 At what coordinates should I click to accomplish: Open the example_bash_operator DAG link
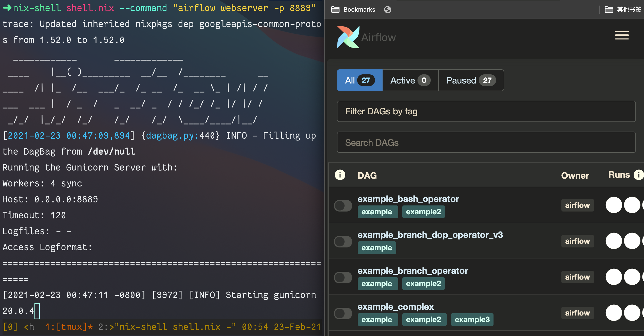click(408, 199)
